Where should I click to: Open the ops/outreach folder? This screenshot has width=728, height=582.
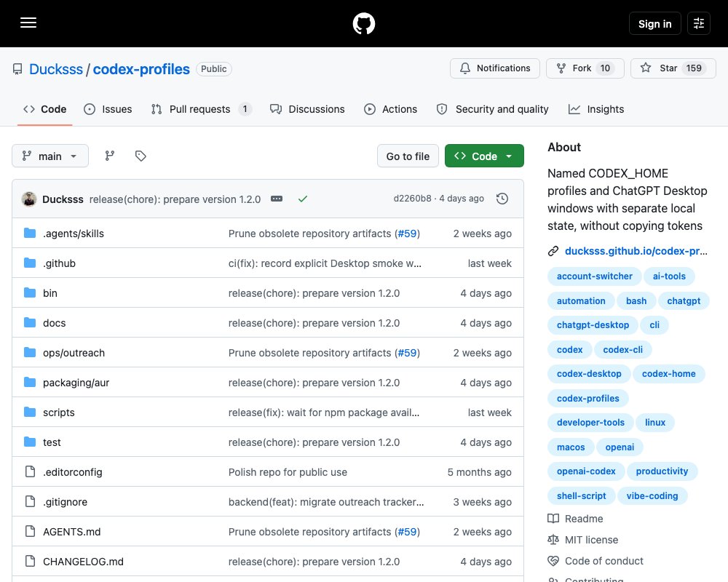pos(74,353)
